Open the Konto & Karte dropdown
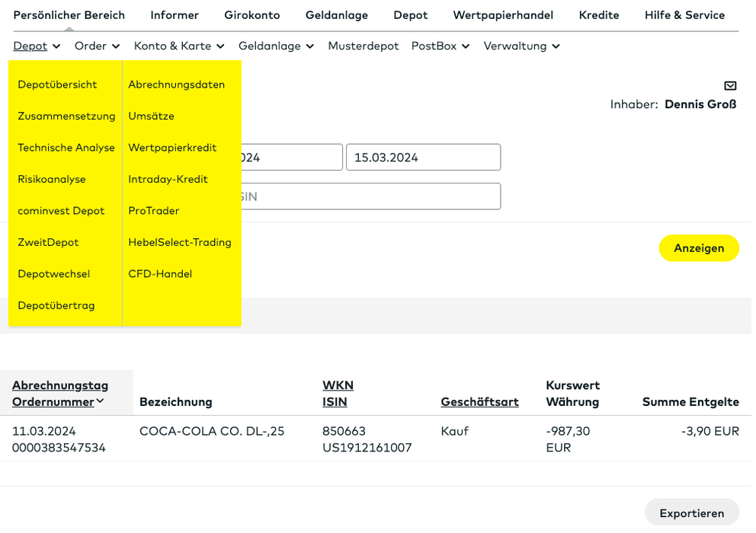The width and height of the screenshot is (756, 533). pos(178,46)
